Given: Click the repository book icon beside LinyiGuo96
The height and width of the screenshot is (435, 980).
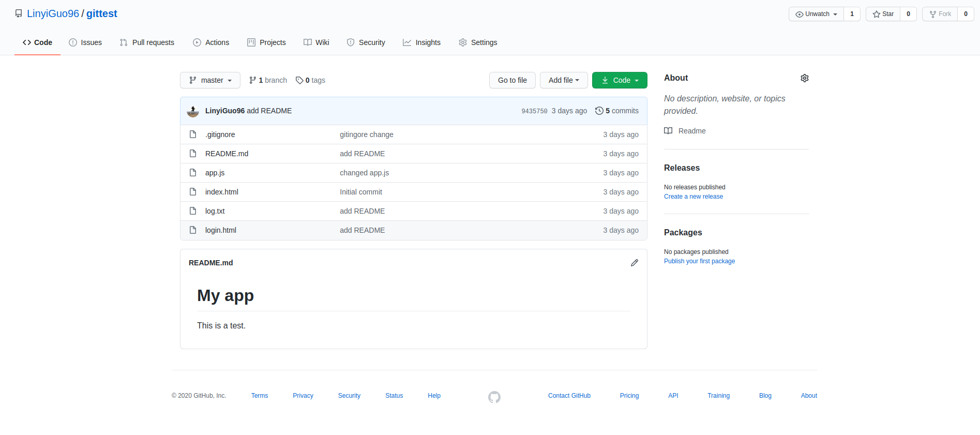Looking at the screenshot, I should point(19,14).
